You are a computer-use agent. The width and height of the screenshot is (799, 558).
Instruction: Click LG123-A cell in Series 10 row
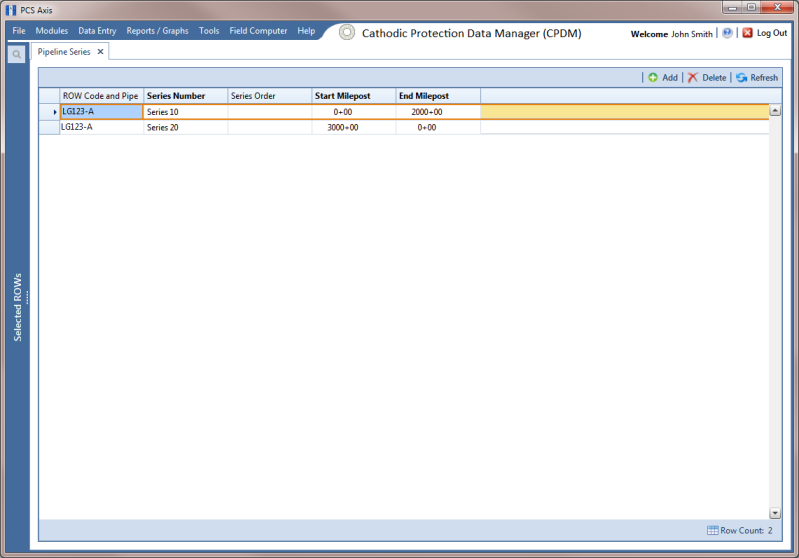click(101, 112)
